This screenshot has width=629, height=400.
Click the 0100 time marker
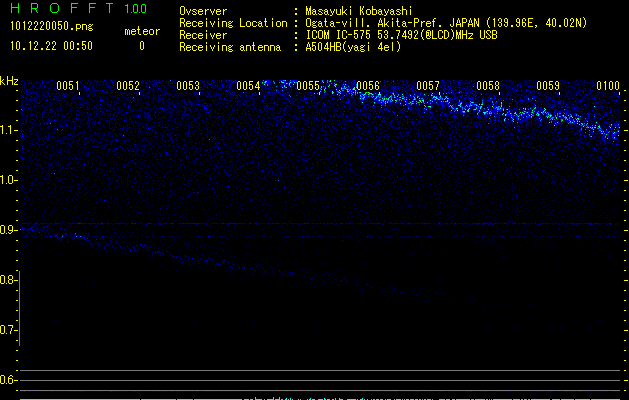pos(608,86)
